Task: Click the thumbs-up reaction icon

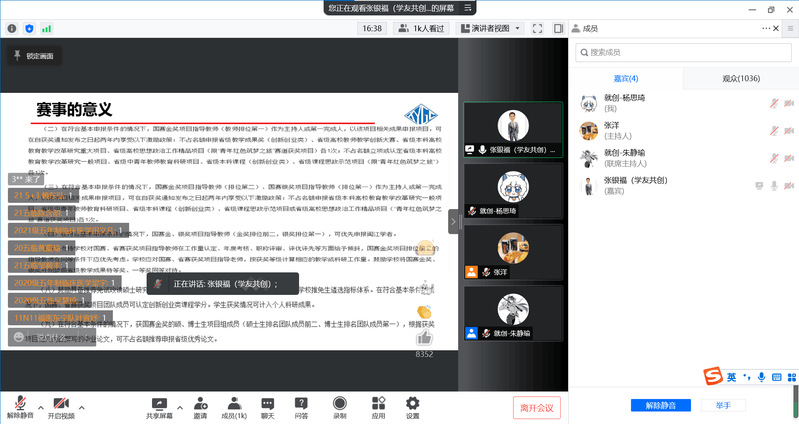Action: pyautogui.click(x=424, y=338)
